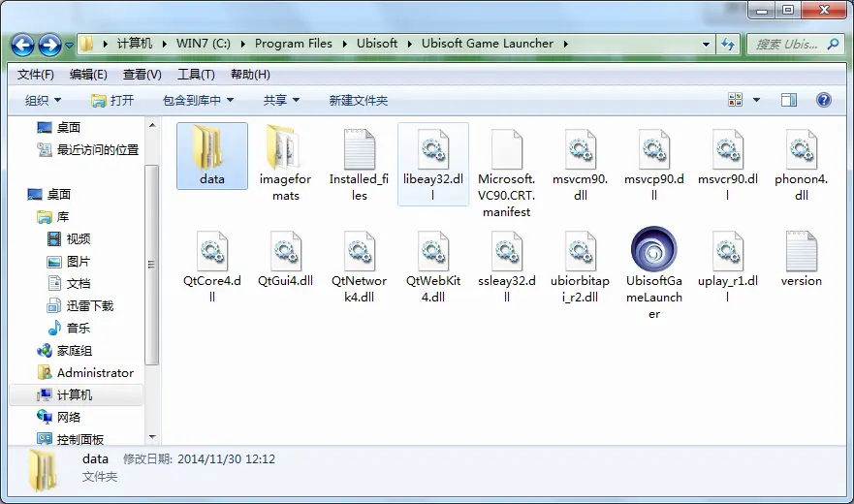
Task: Click navigation pane scroll down arrow
Action: [x=152, y=437]
